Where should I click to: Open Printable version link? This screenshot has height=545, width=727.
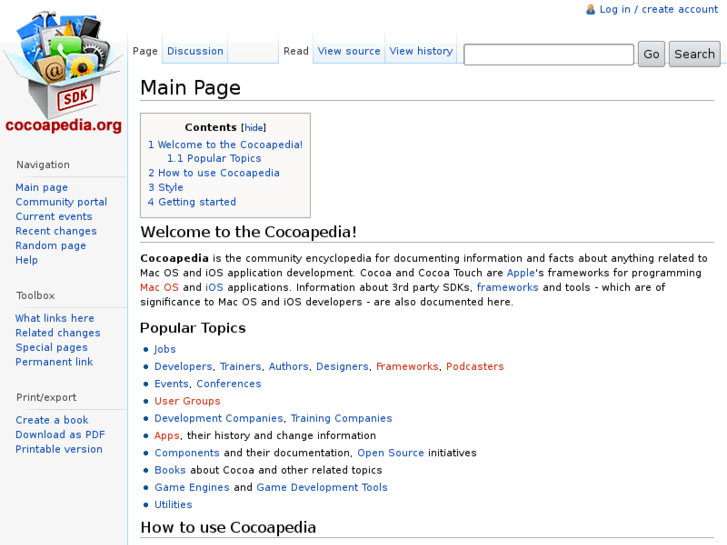tap(59, 449)
